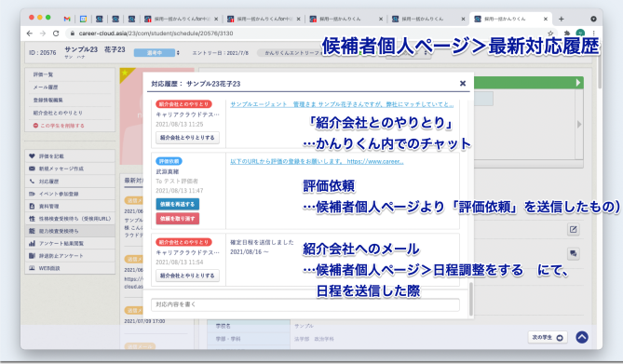This screenshot has height=364, width=623.
Task: Click the 依頼を取り消す button
Action: click(x=177, y=219)
